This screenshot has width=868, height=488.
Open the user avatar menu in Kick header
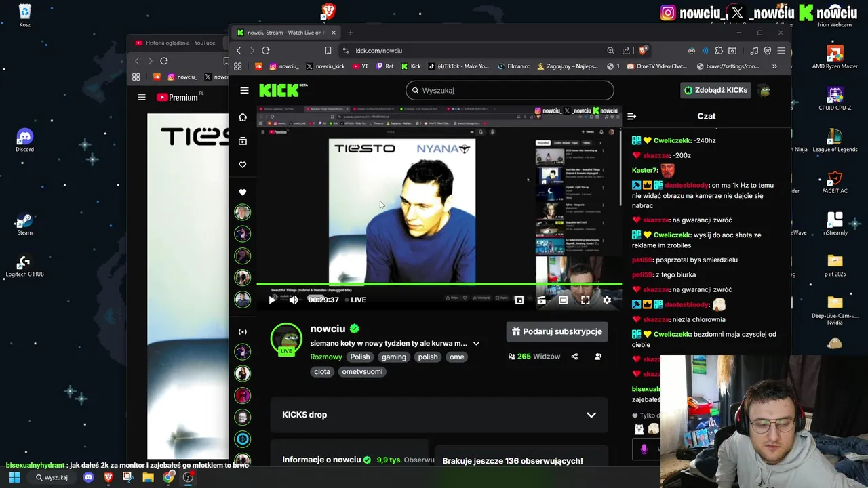(765, 90)
